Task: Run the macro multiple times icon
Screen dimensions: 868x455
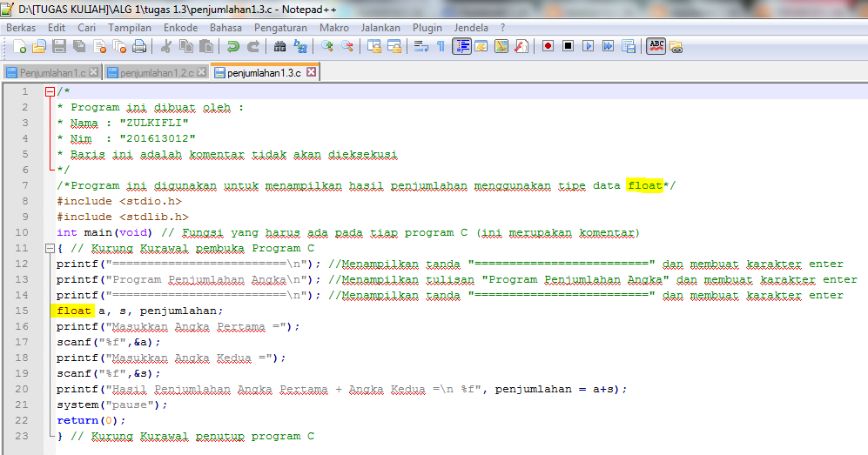Action: coord(608,46)
